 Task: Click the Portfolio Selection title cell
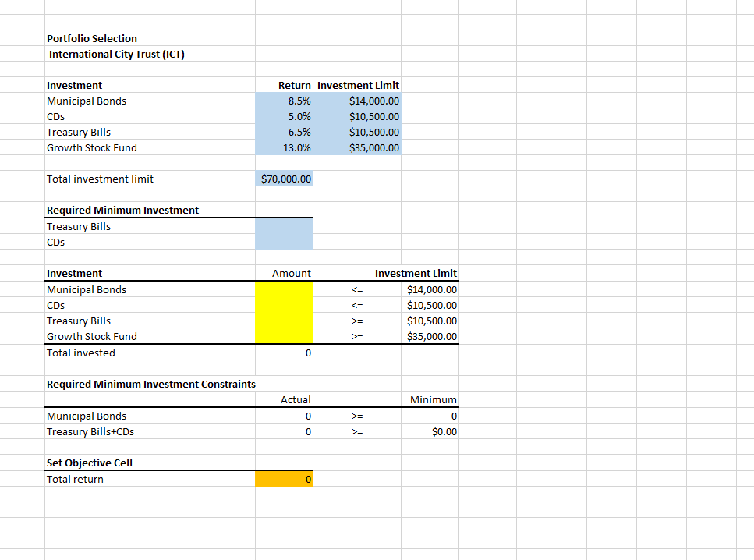click(x=91, y=38)
